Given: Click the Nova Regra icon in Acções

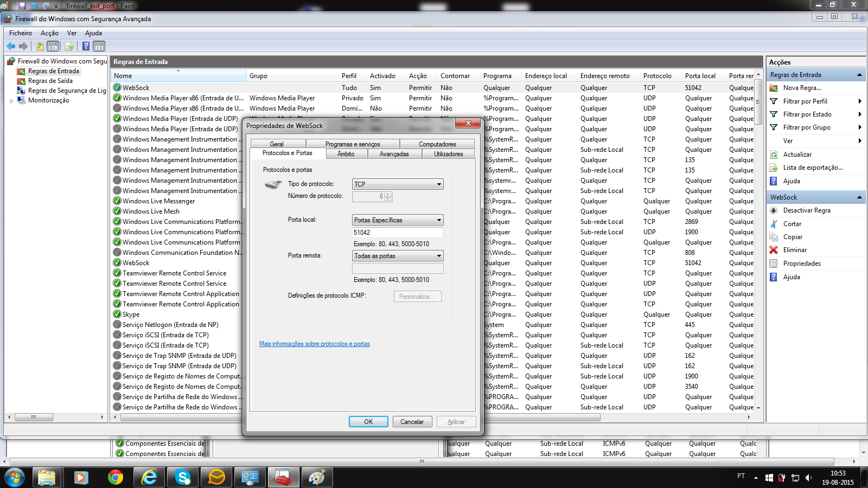Looking at the screenshot, I should point(774,88).
